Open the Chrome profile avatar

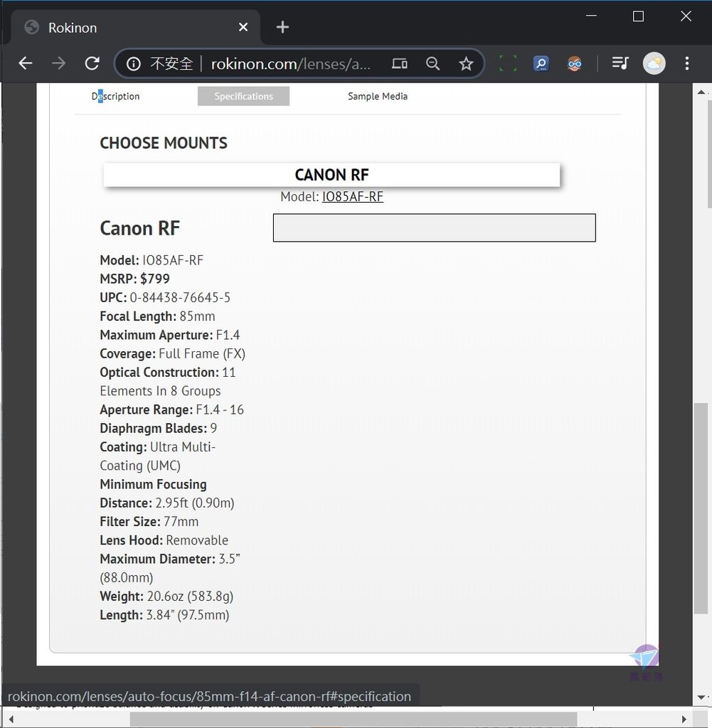pos(654,63)
